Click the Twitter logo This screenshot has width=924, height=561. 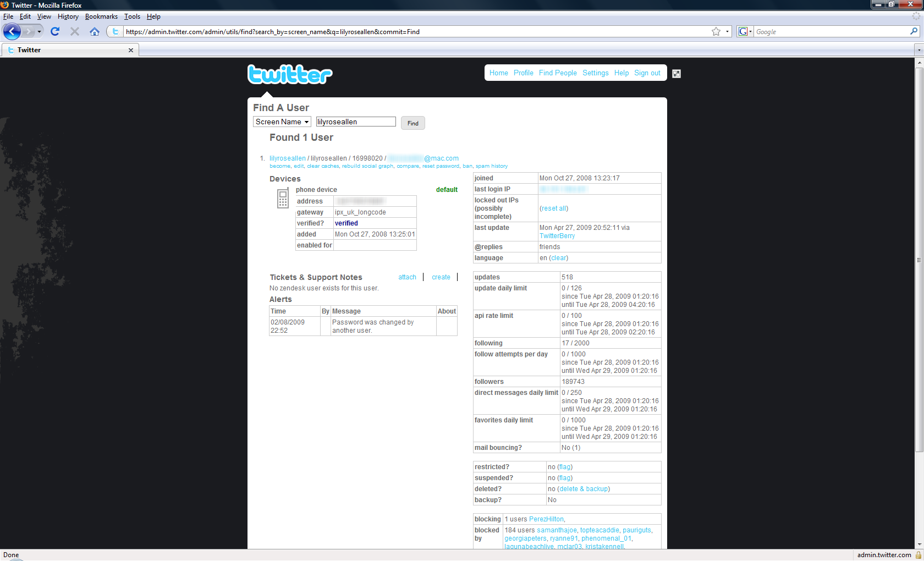[290, 74]
